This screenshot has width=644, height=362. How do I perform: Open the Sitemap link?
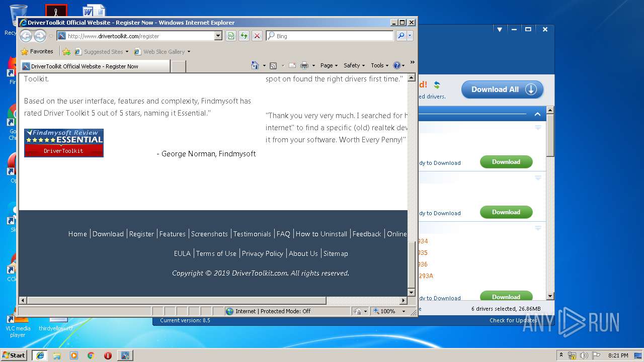(x=336, y=253)
